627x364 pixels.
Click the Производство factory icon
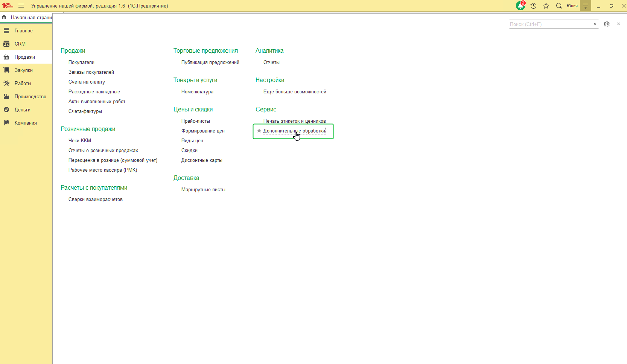(6, 96)
